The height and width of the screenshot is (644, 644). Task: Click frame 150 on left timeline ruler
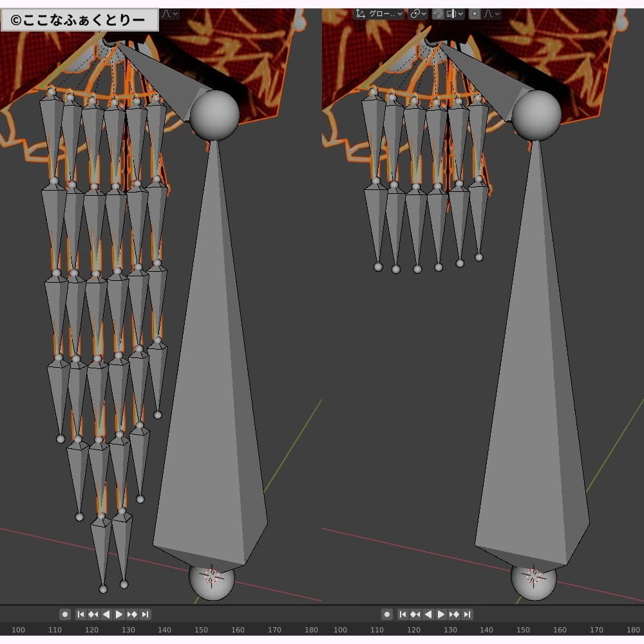[201, 630]
